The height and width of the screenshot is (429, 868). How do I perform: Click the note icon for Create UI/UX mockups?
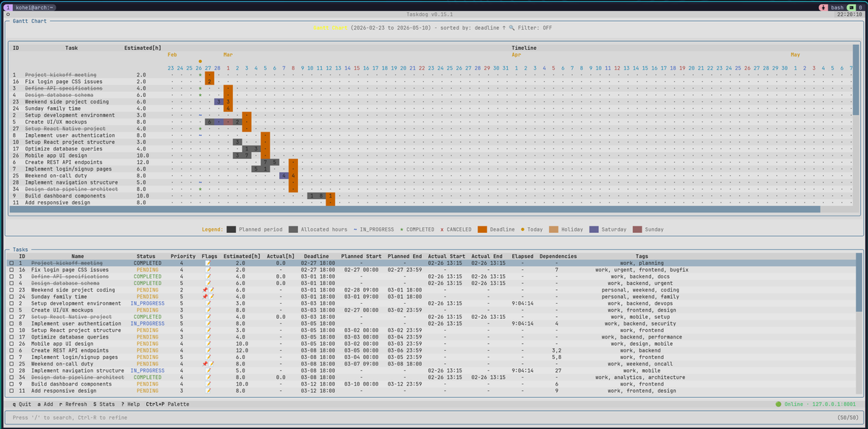(209, 310)
